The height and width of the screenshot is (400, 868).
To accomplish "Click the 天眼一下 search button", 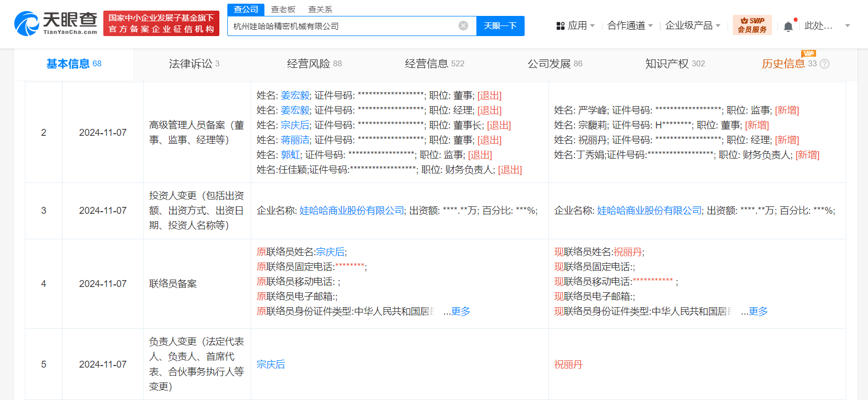I will [500, 25].
